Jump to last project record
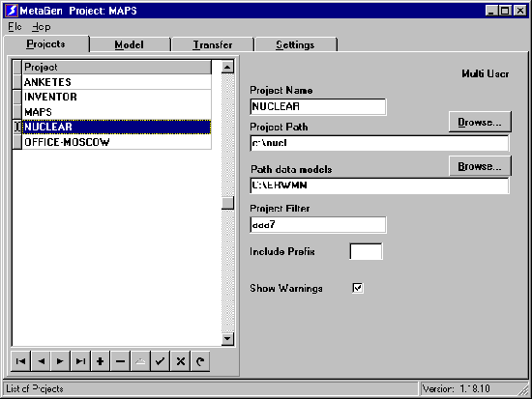Screen dimensions: 532x399 (80, 361)
